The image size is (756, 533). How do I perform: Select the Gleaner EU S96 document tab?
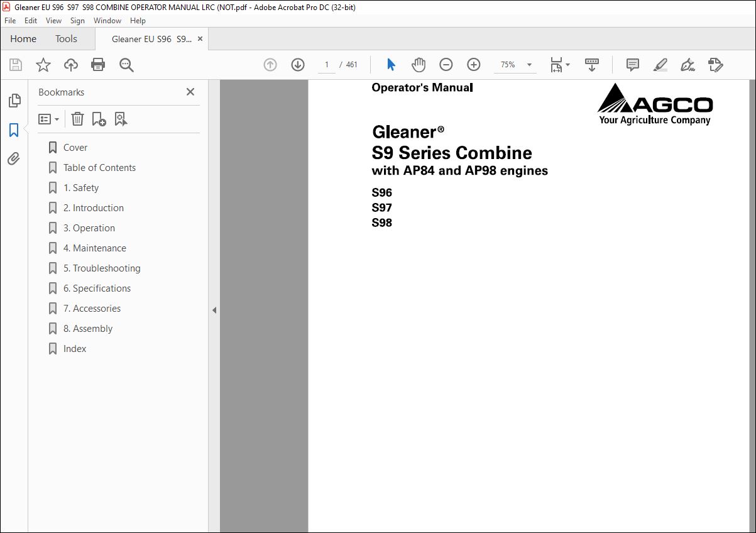[151, 39]
